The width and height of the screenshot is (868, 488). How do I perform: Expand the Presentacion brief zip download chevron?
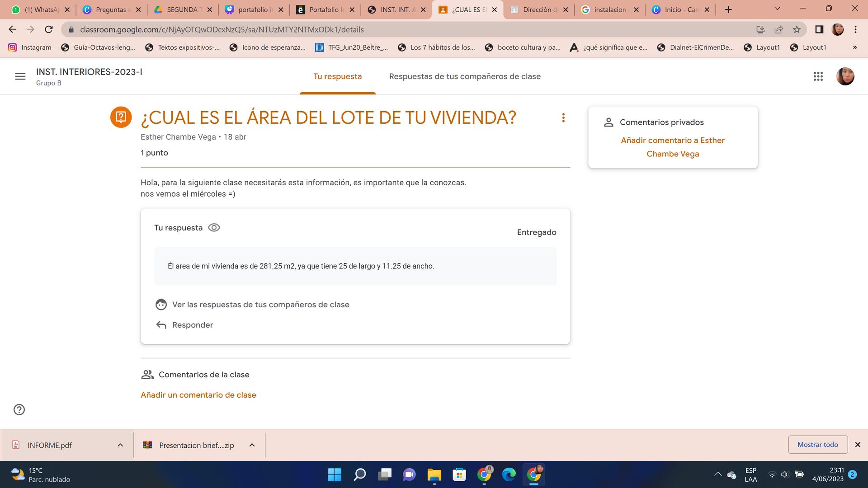pyautogui.click(x=252, y=445)
